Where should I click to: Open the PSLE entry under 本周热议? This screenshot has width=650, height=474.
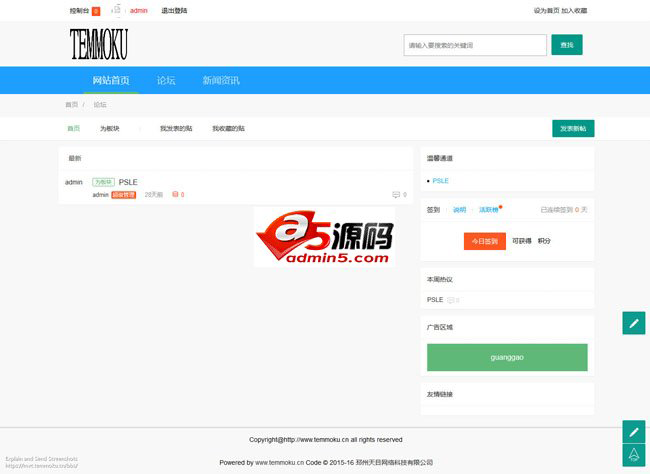(435, 299)
